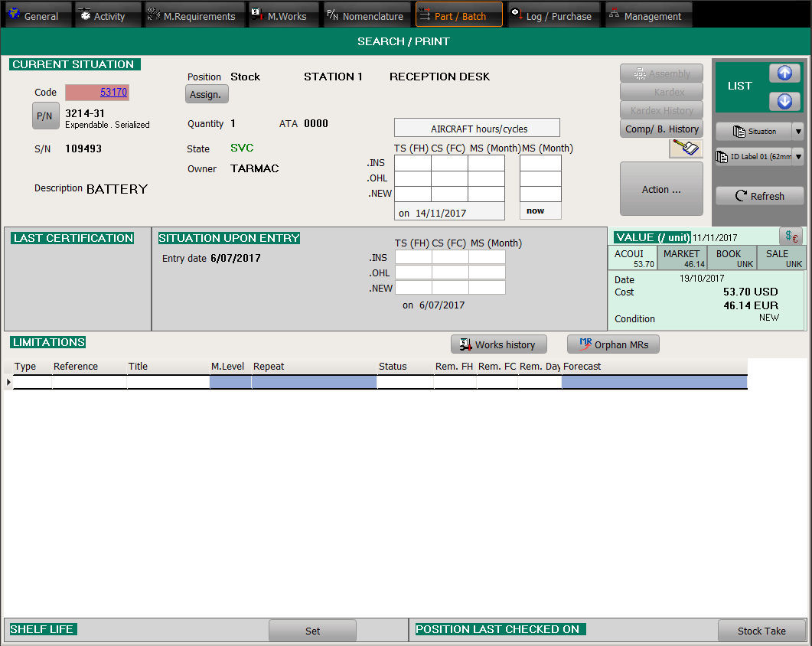Screen dimensions: 812x646
Task: Click the Kardex History button
Action: pyautogui.click(x=661, y=110)
